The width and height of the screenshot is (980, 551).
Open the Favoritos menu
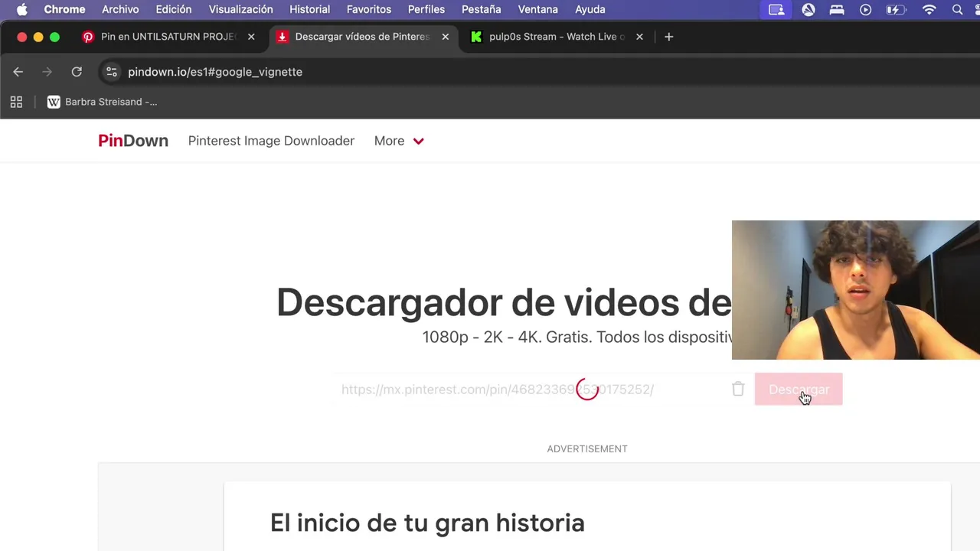(369, 9)
